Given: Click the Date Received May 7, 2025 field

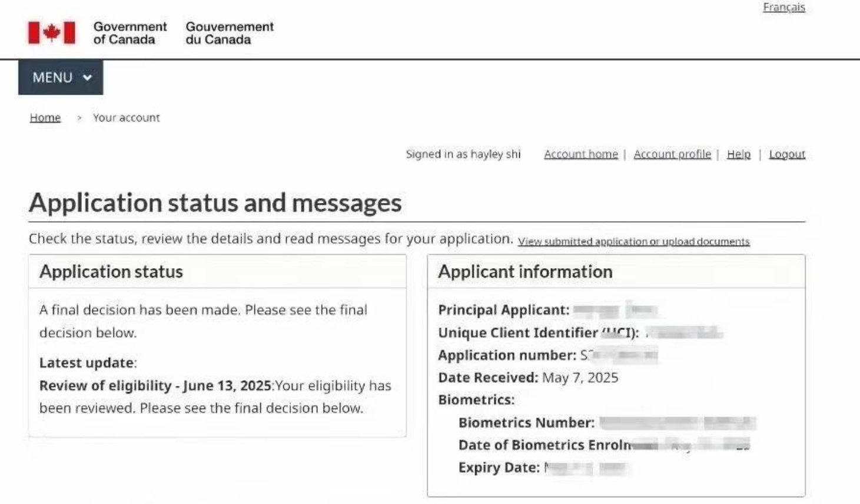Looking at the screenshot, I should point(528,378).
